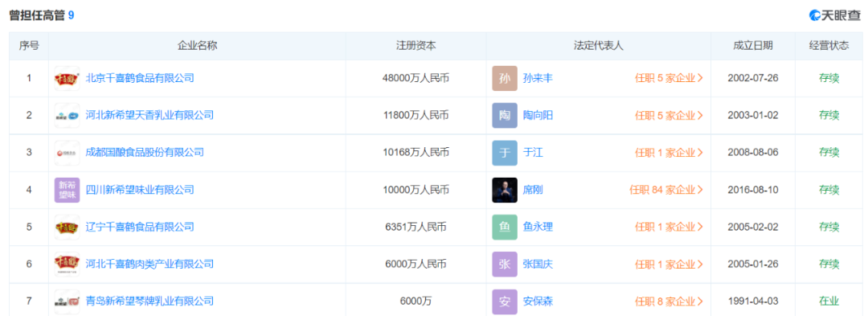Open 北京千喜鹤食品有限公司 company page
Screen dimensions: 868x316
[x=140, y=79]
